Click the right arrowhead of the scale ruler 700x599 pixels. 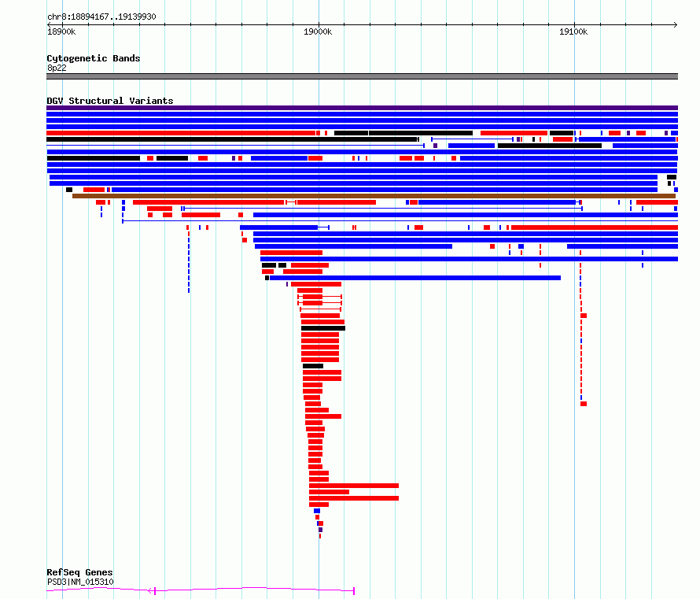point(676,25)
